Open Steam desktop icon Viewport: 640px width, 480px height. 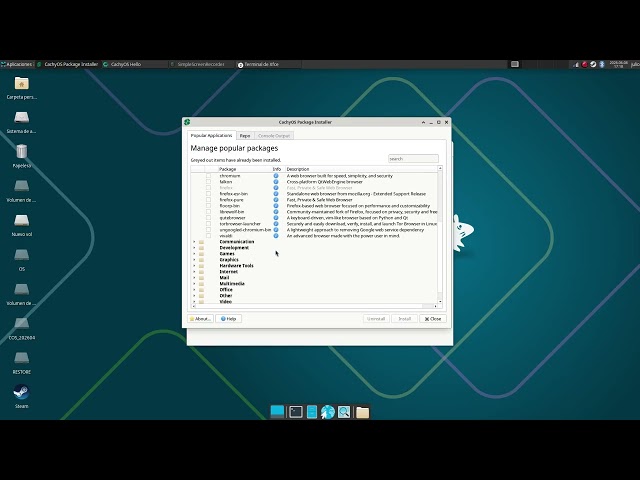click(x=21, y=396)
